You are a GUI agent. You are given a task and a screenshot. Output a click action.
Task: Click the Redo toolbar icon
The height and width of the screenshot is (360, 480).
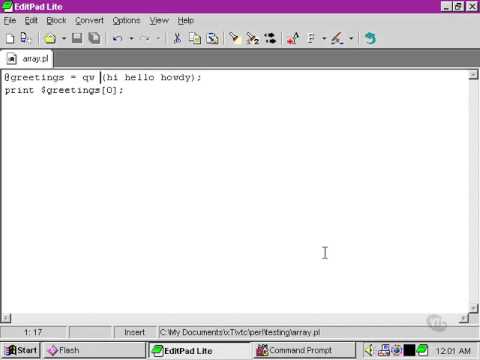(145, 39)
